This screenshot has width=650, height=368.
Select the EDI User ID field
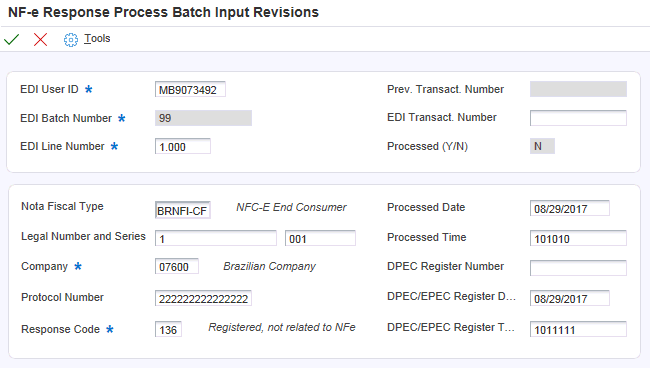click(x=190, y=90)
